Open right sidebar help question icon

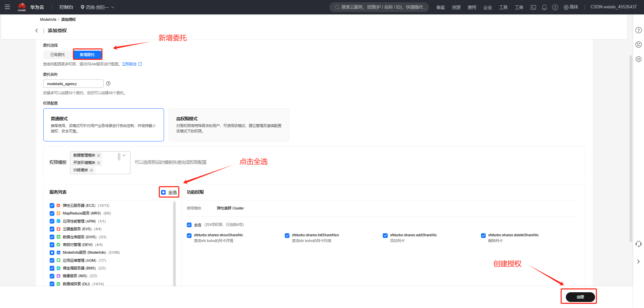[x=639, y=30]
